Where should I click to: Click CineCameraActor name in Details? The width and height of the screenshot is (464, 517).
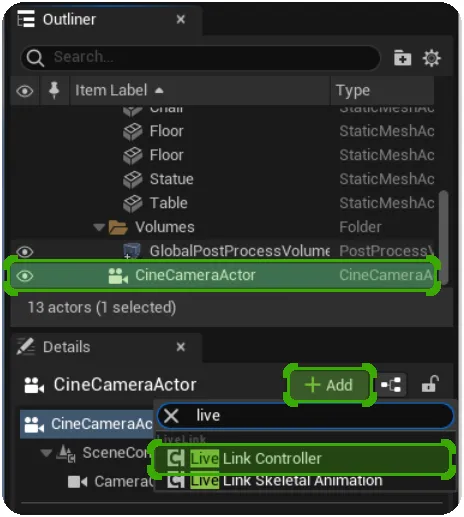125,385
